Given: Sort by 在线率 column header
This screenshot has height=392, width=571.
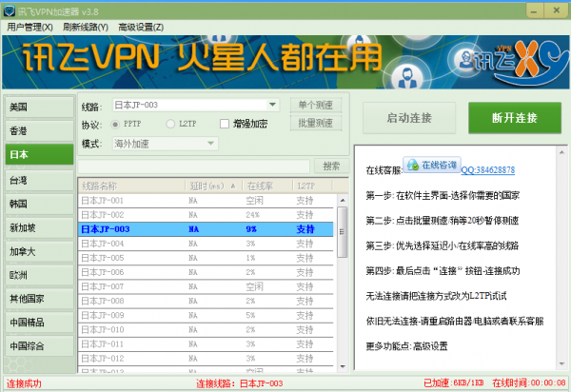Looking at the screenshot, I should click(x=267, y=186).
